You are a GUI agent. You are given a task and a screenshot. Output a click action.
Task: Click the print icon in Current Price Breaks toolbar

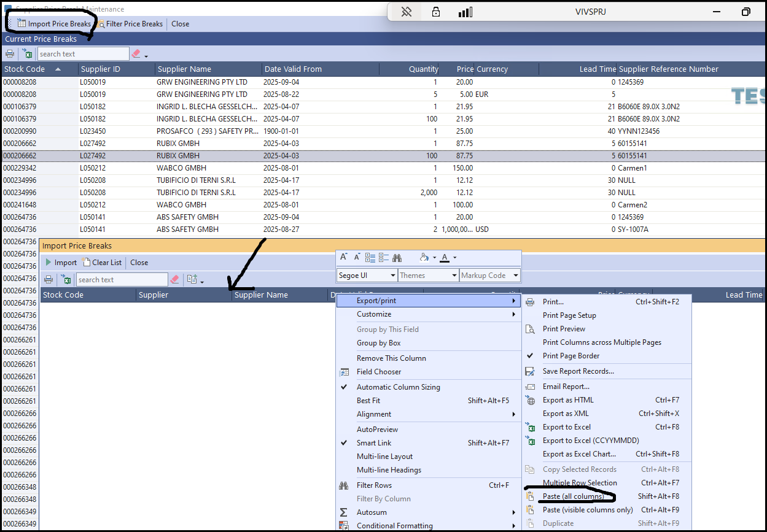(x=10, y=54)
